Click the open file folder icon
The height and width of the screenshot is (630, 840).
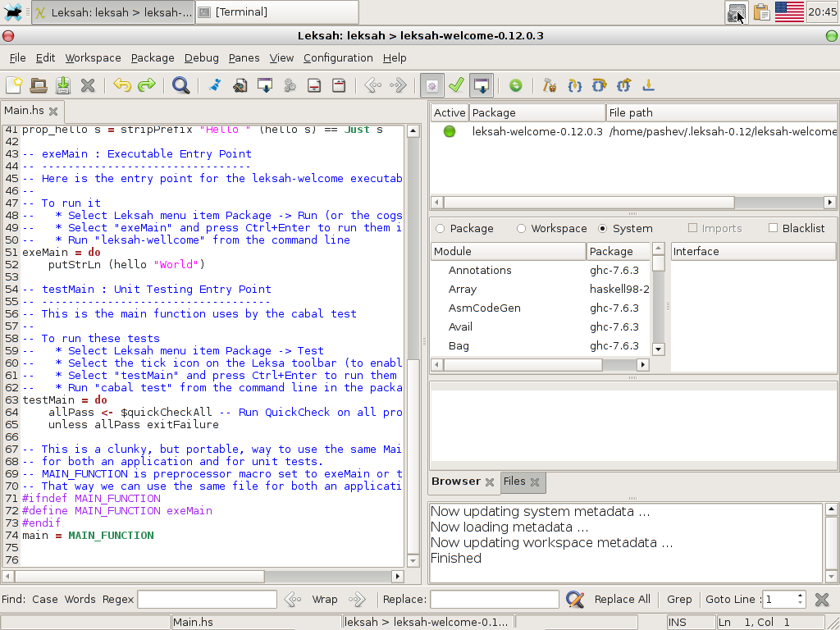coord(39,85)
